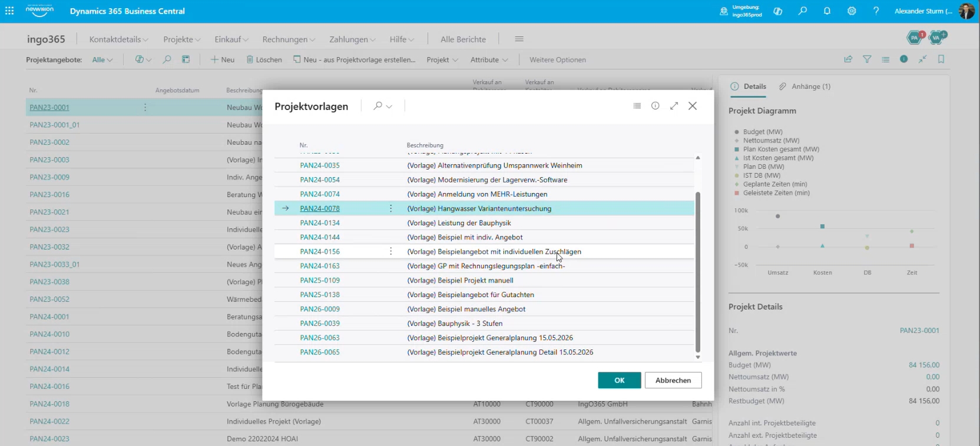Open the search dropdown in Projektvorlagen dialog
This screenshot has height=446, width=980.
(389, 106)
